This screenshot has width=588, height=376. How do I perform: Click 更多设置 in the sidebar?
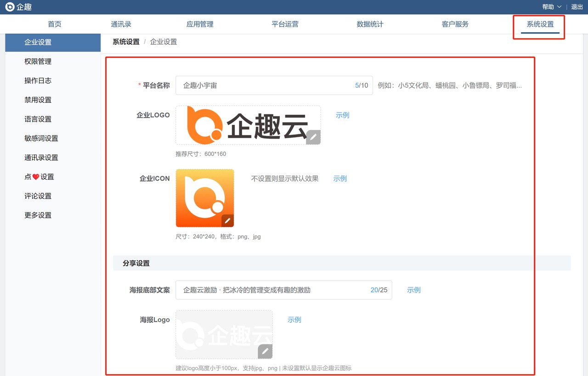pos(38,215)
